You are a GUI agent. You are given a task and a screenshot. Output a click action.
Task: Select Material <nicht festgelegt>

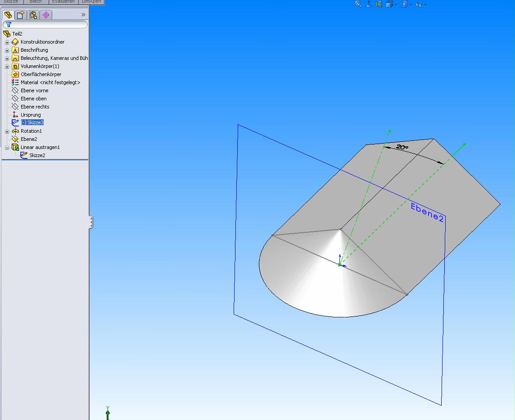(50, 82)
